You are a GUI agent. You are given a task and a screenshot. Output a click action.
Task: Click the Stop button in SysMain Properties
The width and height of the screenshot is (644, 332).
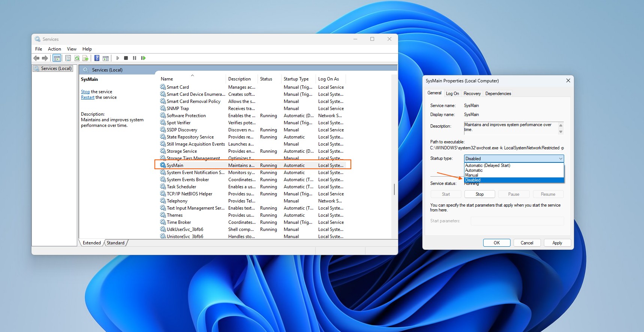pos(480,194)
